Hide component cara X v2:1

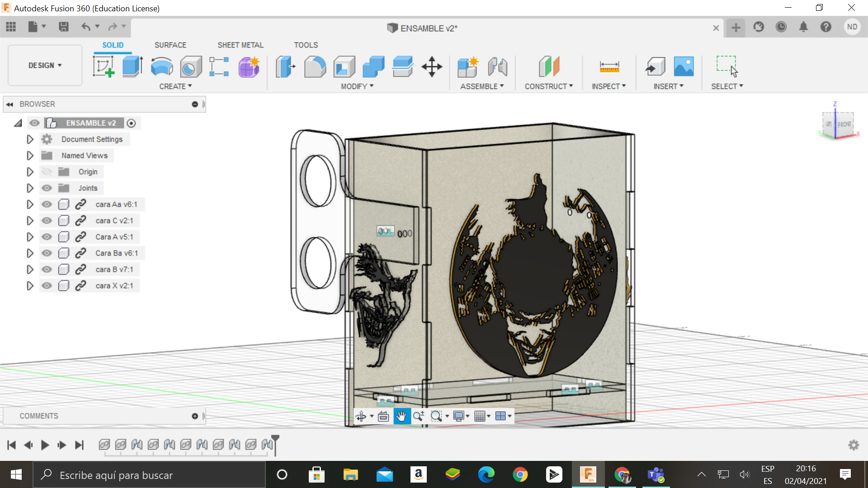[x=47, y=286]
